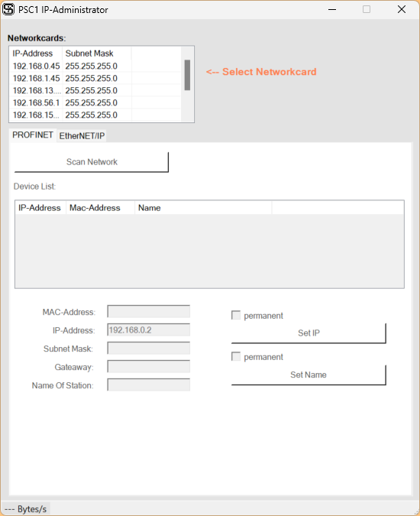Enable permanent checkbox above Set Name
The height and width of the screenshot is (516, 420).
[x=236, y=356]
